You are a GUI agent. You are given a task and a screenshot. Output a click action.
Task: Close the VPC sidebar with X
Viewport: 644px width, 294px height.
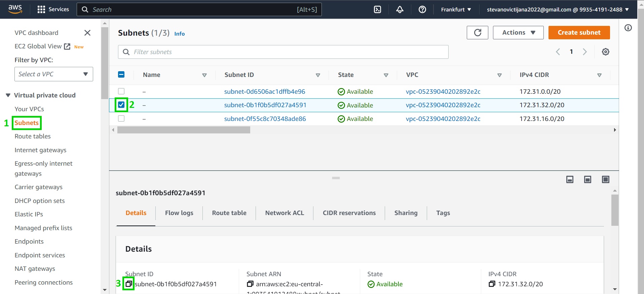[87, 33]
